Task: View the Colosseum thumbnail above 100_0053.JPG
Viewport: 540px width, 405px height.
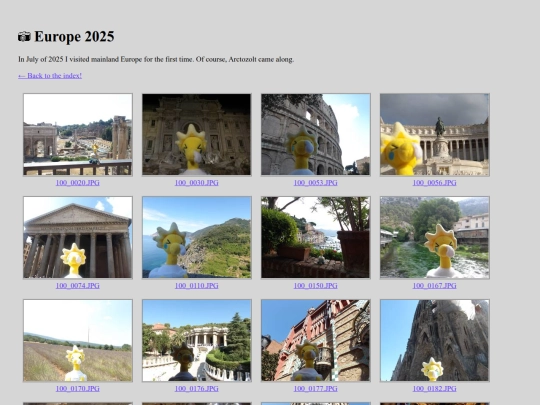Action: (315, 135)
